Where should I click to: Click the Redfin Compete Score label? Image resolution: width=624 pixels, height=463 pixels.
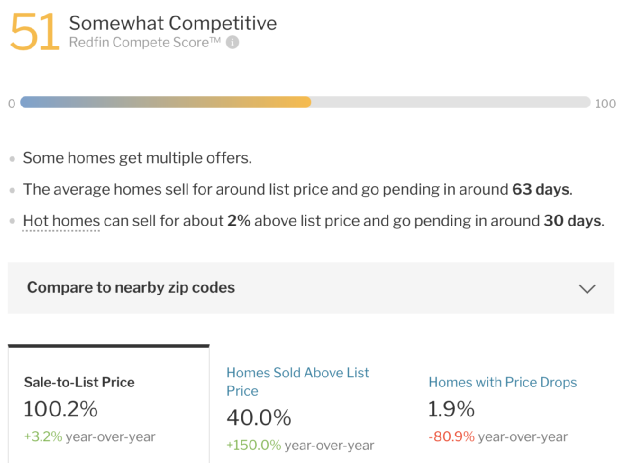click(145, 42)
